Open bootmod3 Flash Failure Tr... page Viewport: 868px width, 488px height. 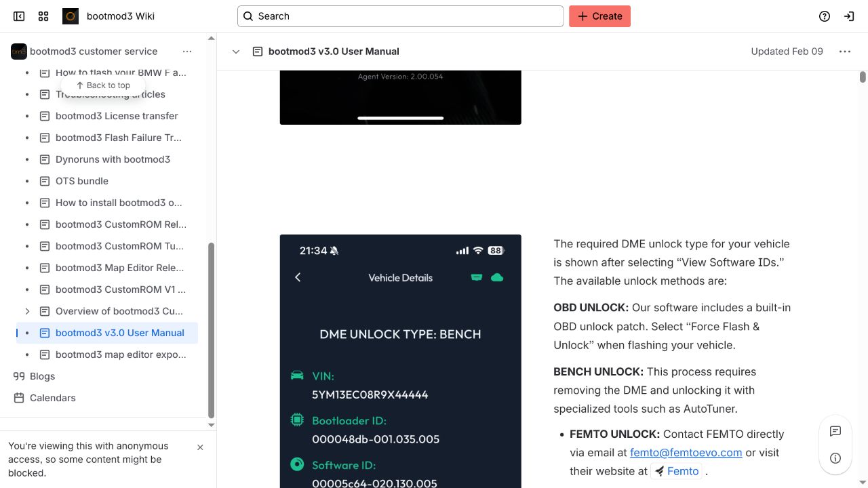pos(119,138)
